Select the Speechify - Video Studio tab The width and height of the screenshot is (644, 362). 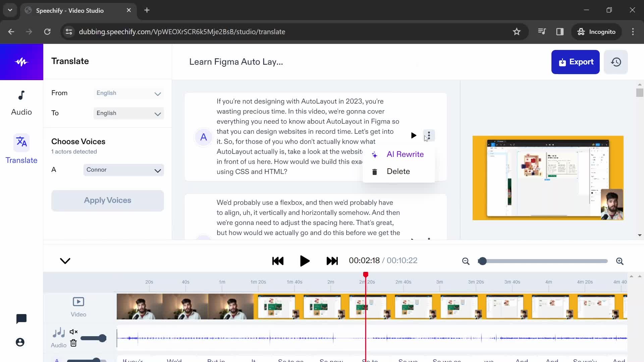[78, 10]
